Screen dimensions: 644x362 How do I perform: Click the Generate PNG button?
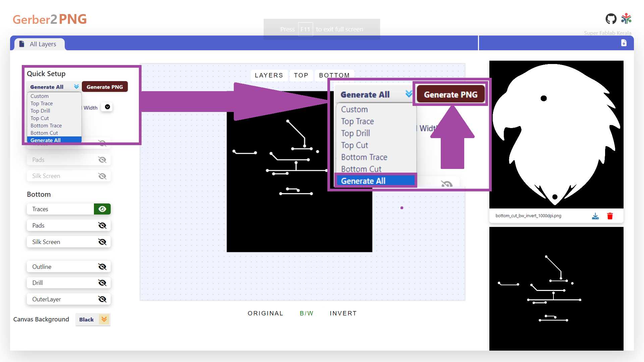105,87
